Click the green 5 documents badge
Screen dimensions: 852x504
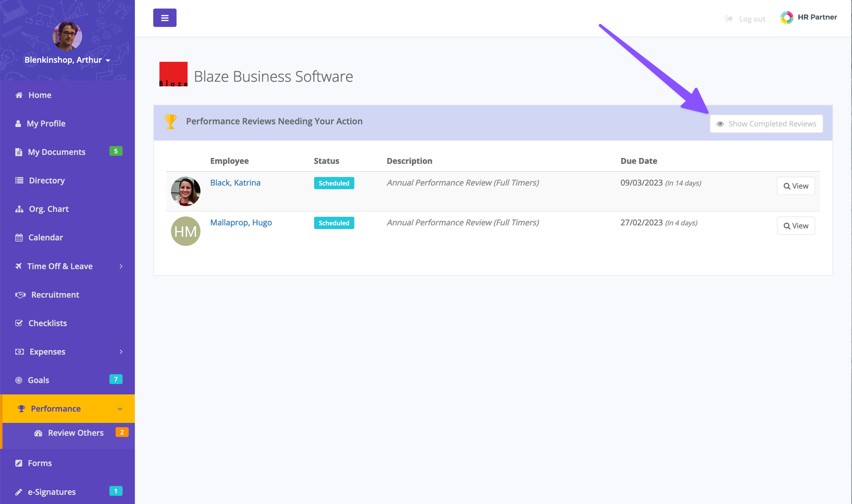pos(116,151)
